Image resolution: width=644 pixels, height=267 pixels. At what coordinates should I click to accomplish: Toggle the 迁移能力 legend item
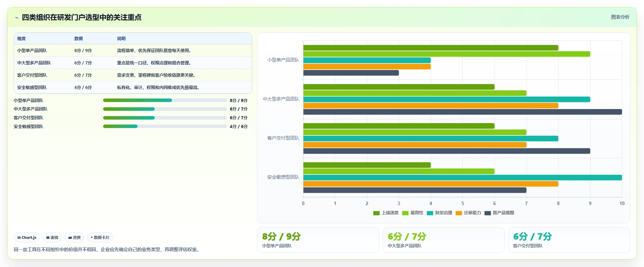click(468, 213)
